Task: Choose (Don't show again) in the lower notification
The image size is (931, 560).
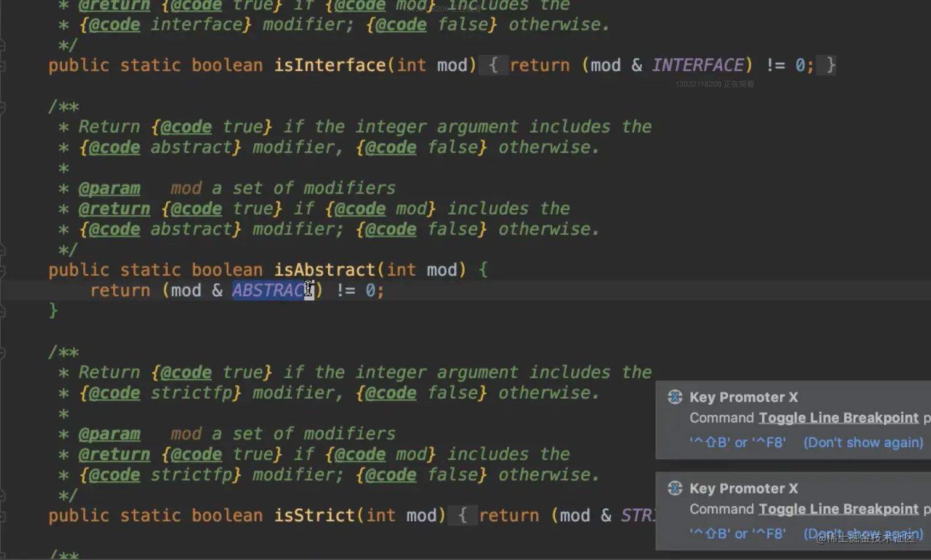Action: point(863,534)
